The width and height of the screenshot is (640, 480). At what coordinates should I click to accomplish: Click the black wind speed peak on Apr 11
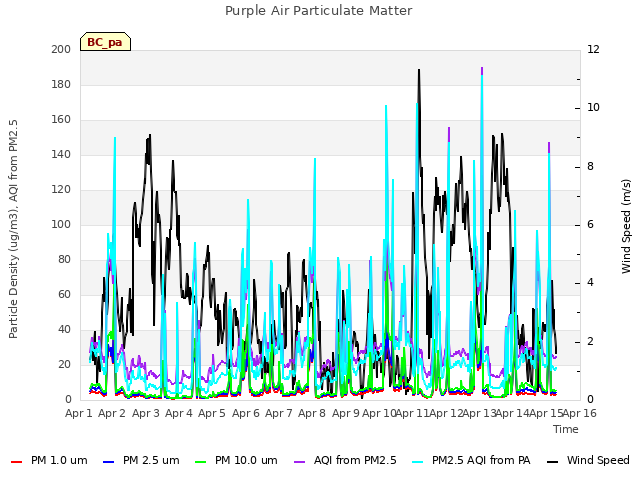point(419,72)
